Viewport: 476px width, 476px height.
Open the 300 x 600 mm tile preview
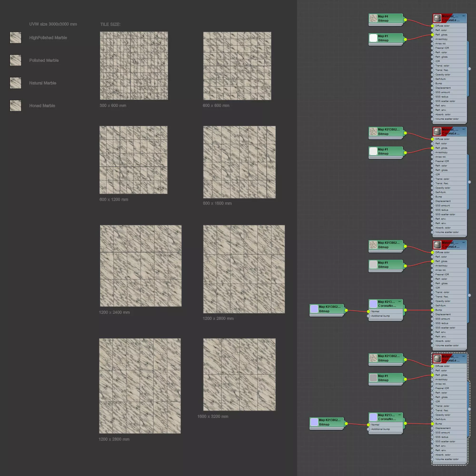[134, 65]
